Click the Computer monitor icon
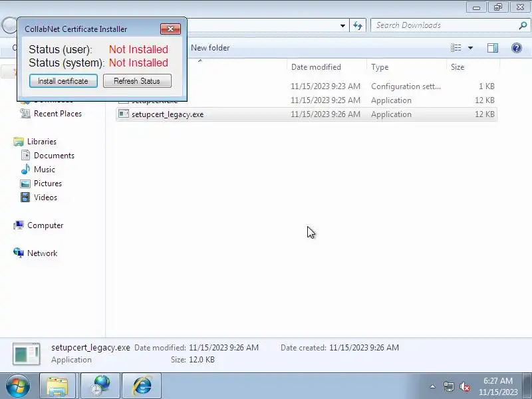The image size is (532, 399). 19,225
